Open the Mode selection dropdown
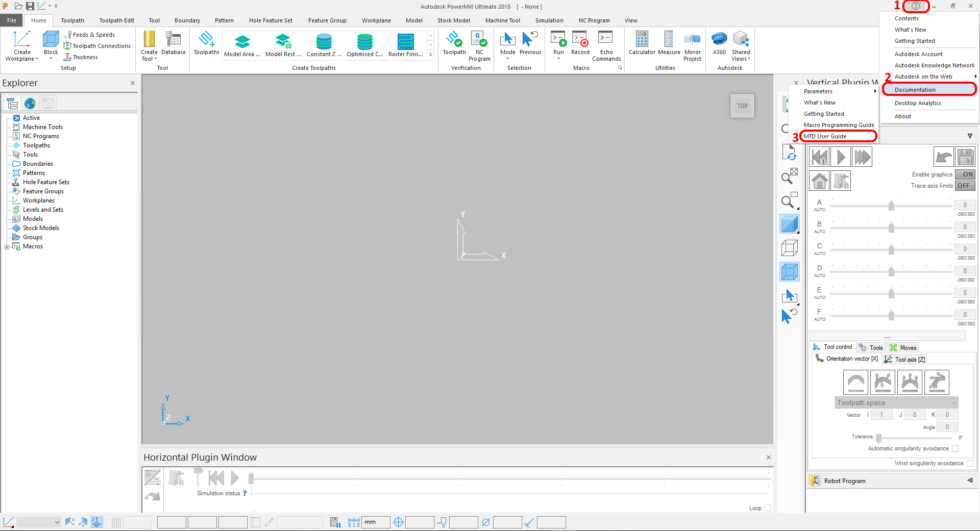 [507, 59]
